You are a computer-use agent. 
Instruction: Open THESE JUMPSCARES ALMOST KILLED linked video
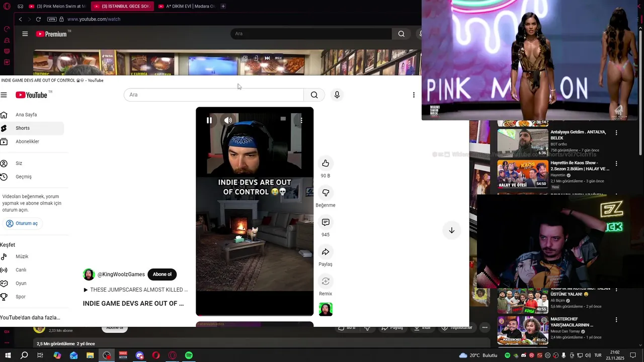coord(135,290)
